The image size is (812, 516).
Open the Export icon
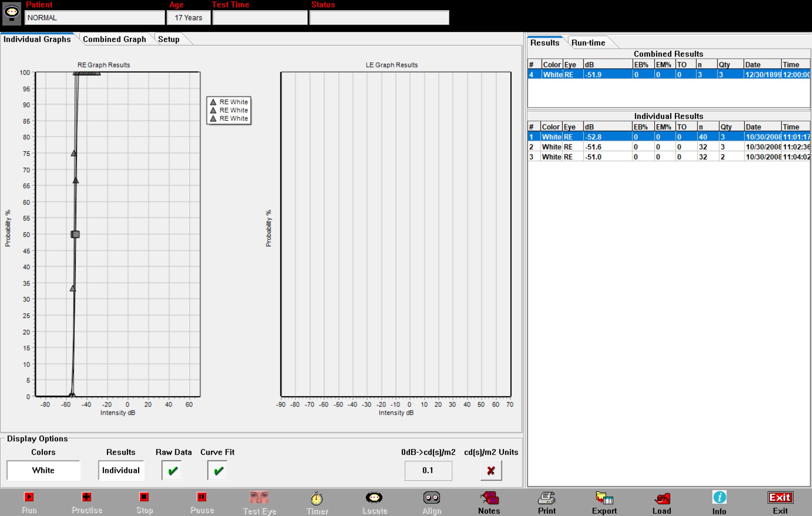tap(604, 499)
